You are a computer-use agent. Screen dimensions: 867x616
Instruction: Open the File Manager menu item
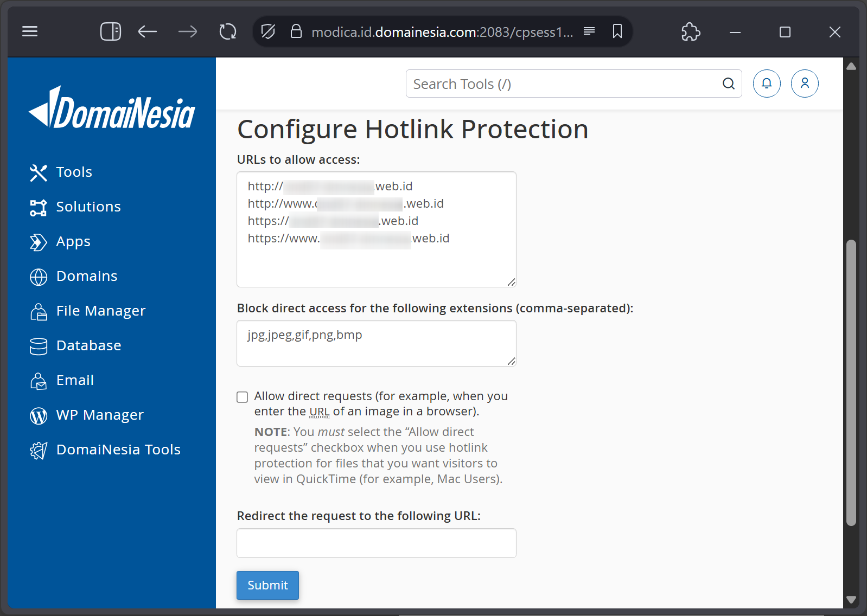pos(101,311)
